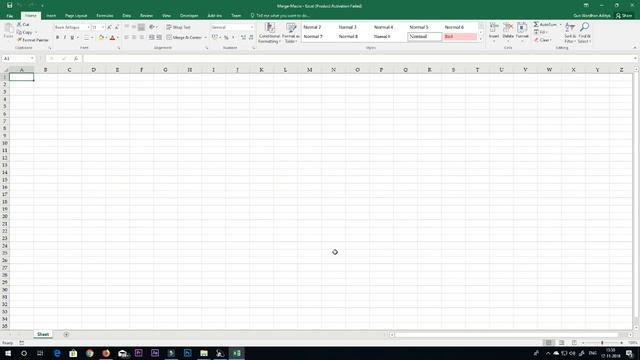Click the Microsoft Edge taskbar icon

tap(57, 353)
